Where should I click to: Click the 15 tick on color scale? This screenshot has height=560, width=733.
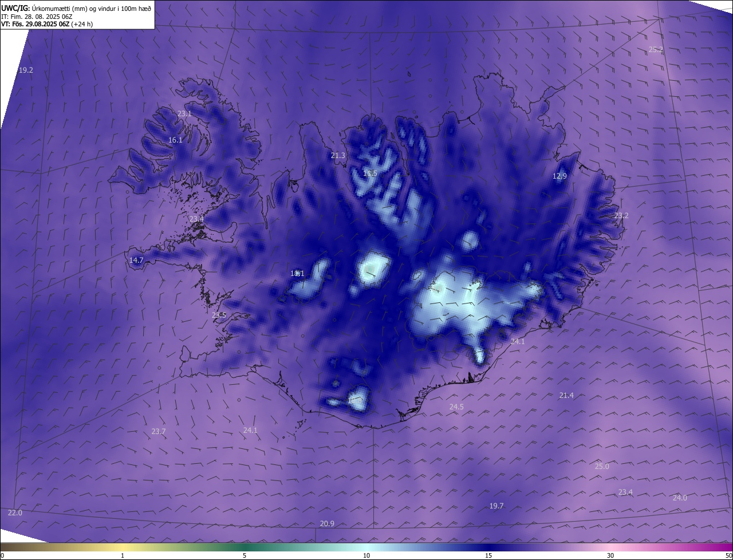[x=488, y=555]
